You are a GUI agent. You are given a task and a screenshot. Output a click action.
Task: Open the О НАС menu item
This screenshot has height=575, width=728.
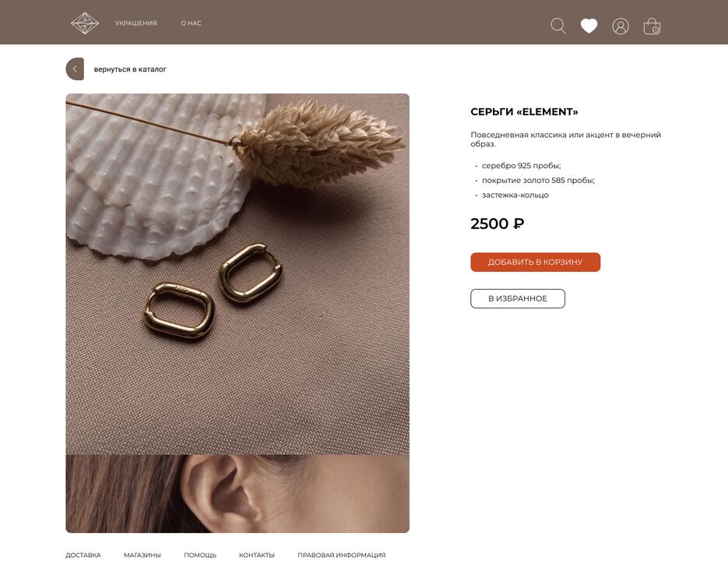point(192,23)
